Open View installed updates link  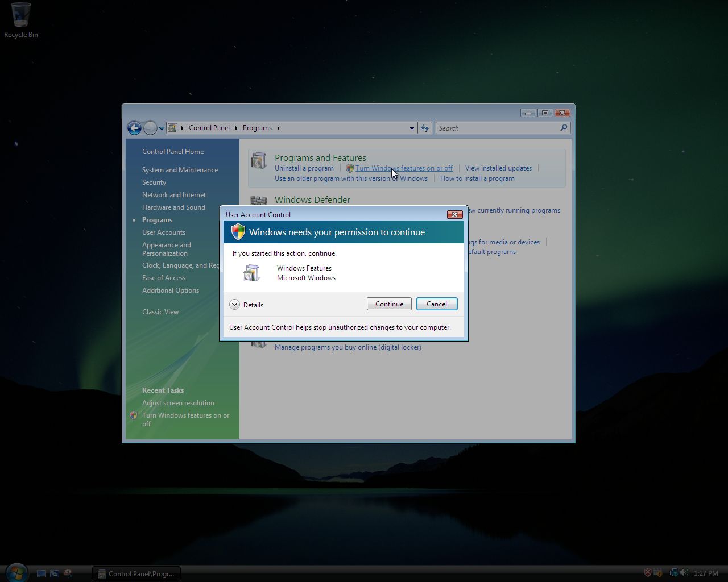pyautogui.click(x=498, y=168)
